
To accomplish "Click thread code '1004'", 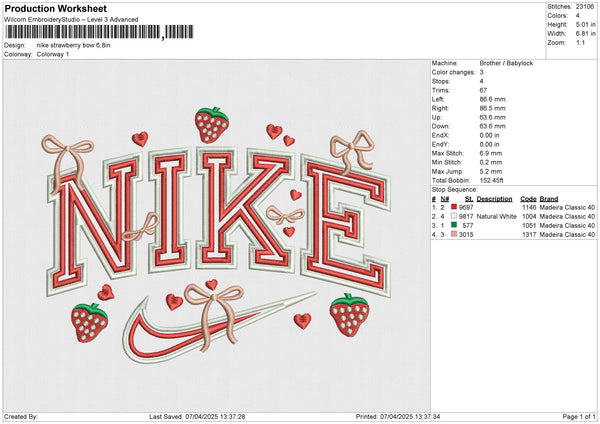I will click(529, 217).
